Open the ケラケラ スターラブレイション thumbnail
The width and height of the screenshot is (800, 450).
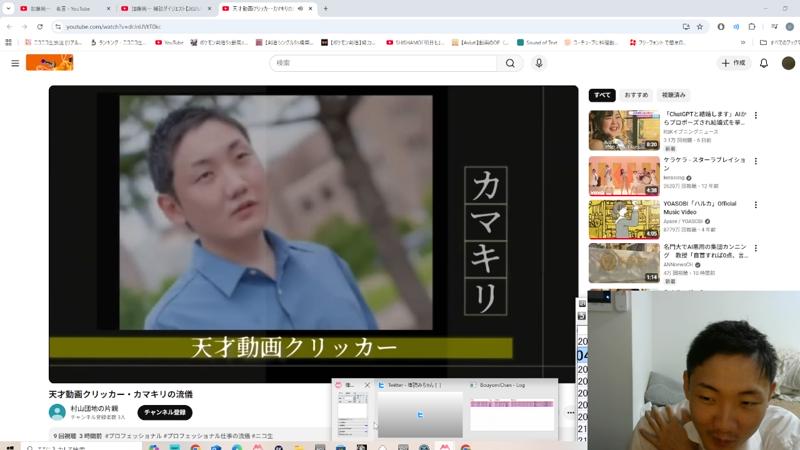(624, 176)
